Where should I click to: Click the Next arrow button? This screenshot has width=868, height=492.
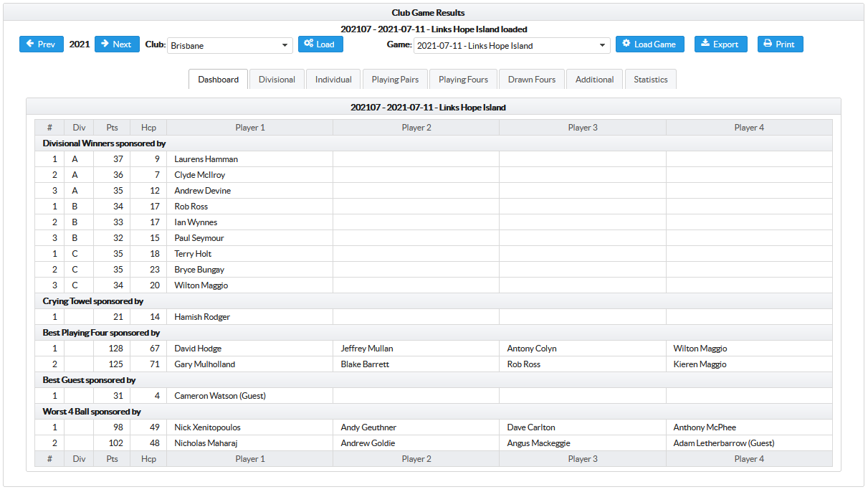117,44
